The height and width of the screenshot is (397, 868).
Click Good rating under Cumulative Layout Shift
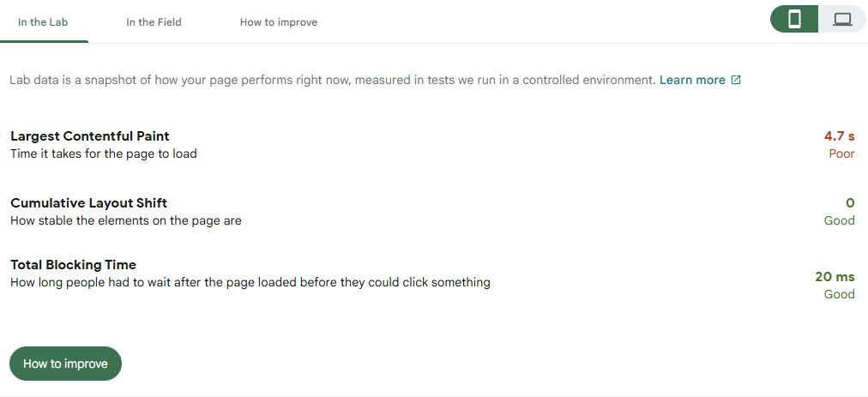point(839,220)
